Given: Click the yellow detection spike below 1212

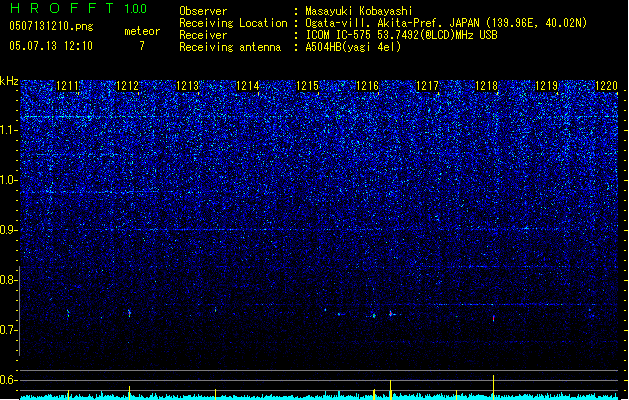Looking at the screenshot, I should click(x=129, y=392).
